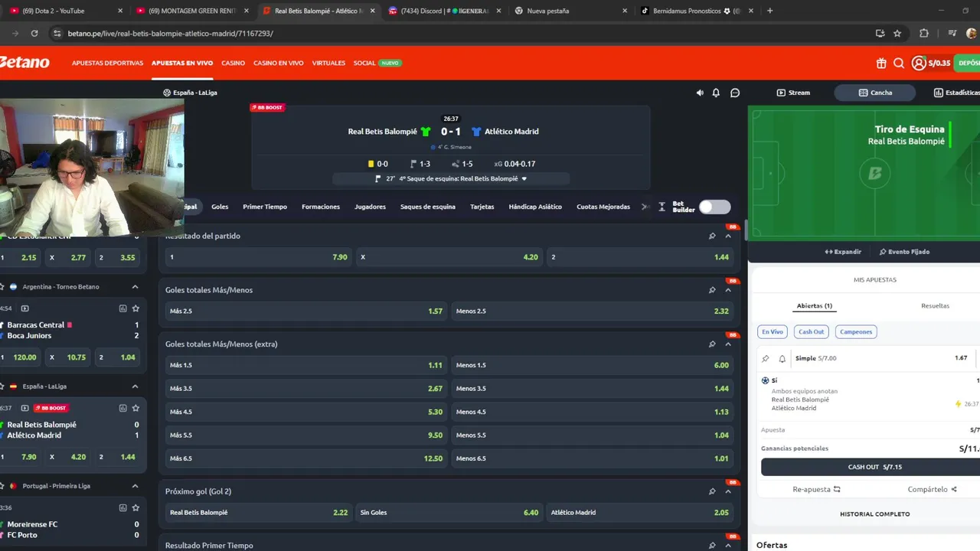Open the Stream view tab

click(x=793, y=93)
